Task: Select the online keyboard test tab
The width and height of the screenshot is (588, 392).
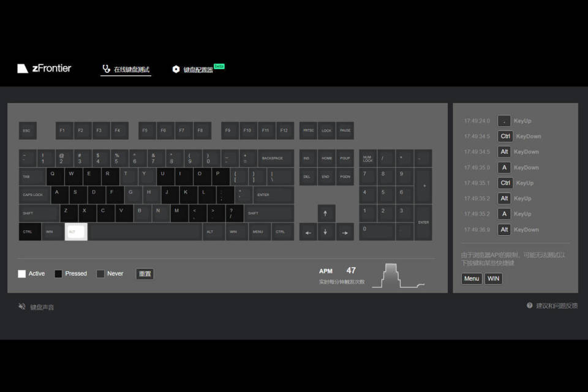Action: pos(126,69)
